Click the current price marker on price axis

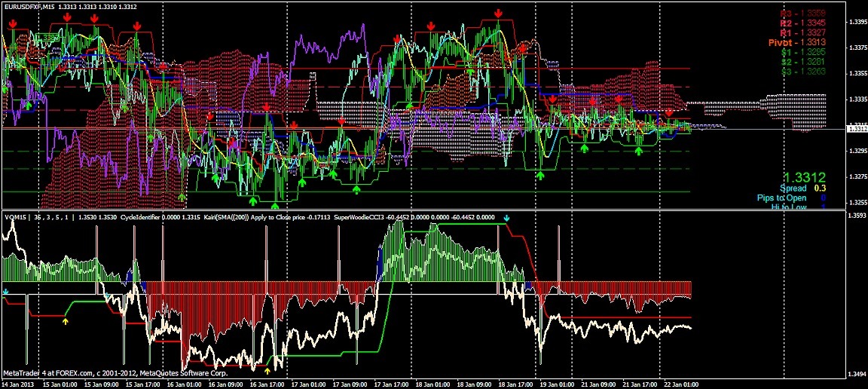click(857, 129)
